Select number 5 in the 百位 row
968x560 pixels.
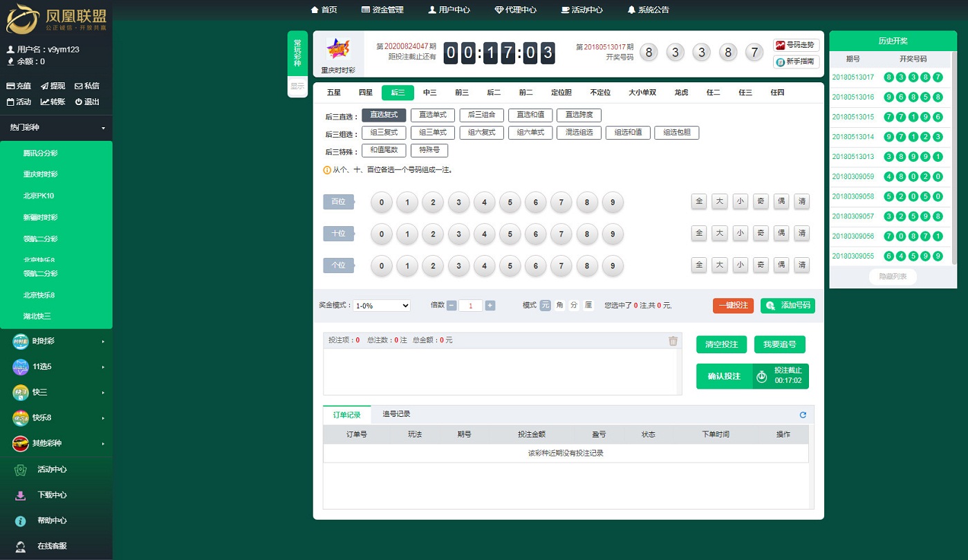click(x=510, y=203)
